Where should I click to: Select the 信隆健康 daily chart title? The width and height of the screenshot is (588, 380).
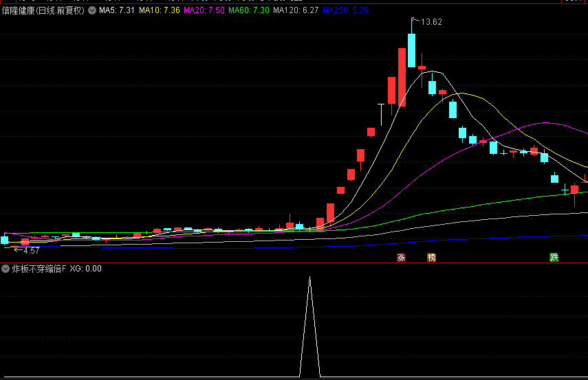pyautogui.click(x=43, y=11)
